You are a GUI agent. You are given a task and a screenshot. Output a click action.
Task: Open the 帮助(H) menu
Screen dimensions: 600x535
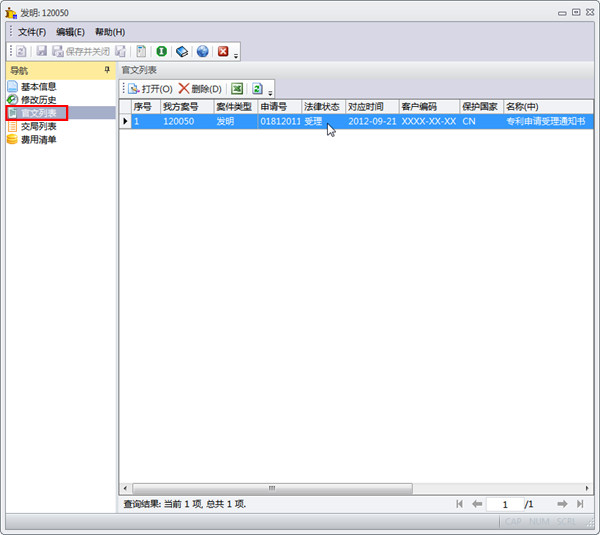pos(110,32)
